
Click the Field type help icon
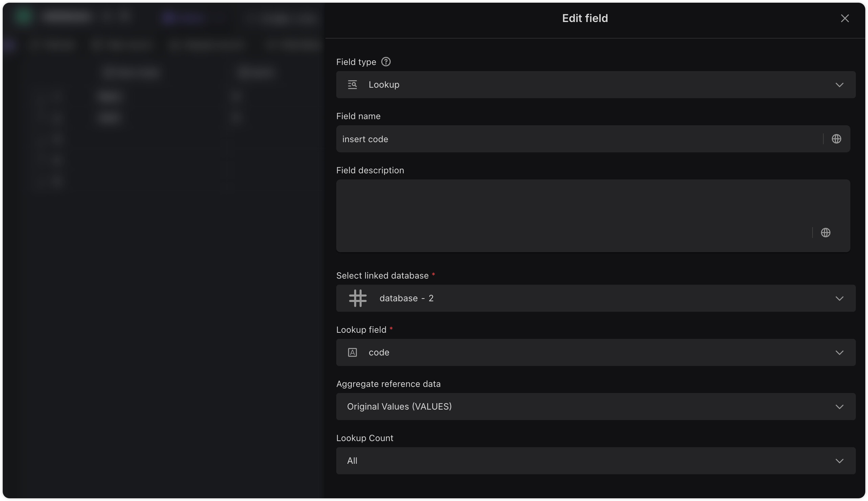coord(386,62)
